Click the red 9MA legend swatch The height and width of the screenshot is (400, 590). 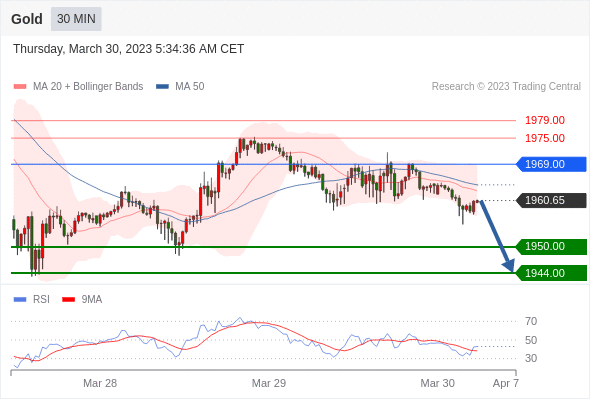coord(68,300)
